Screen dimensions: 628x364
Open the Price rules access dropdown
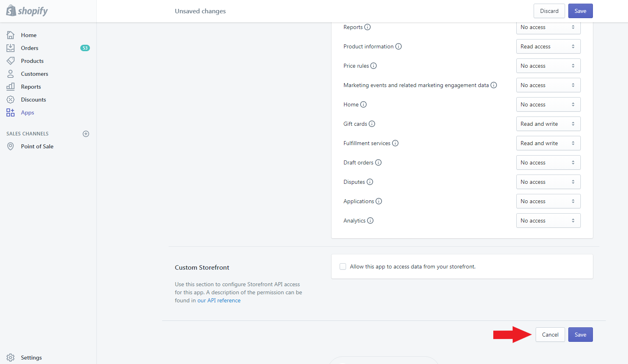click(548, 66)
